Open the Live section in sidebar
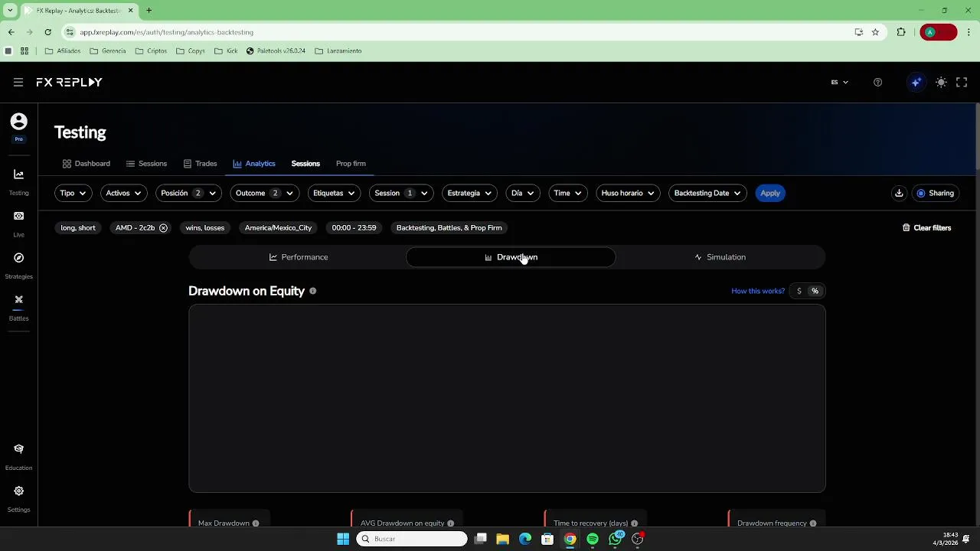This screenshot has width=980, height=551. [18, 223]
